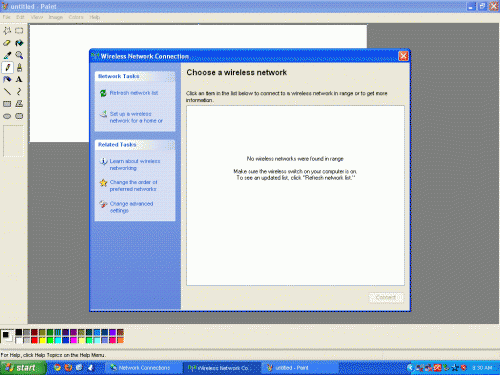The width and height of the screenshot is (500, 375).
Task: Open Learn about wireless networking link
Action: point(135,165)
